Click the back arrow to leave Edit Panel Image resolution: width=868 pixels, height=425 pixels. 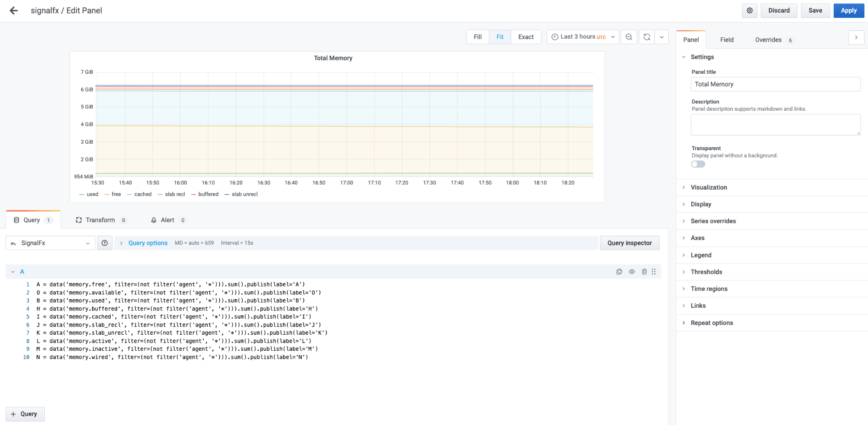(x=13, y=10)
